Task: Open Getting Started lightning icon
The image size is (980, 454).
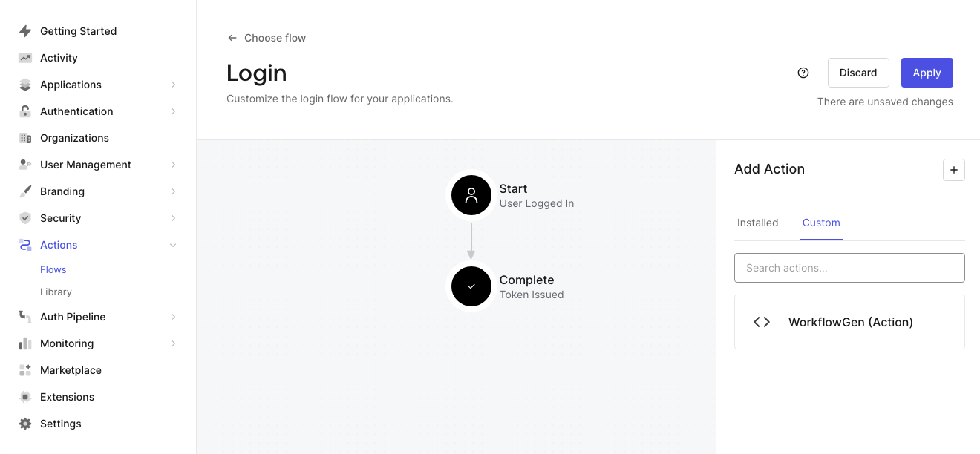Action: pyautogui.click(x=25, y=31)
